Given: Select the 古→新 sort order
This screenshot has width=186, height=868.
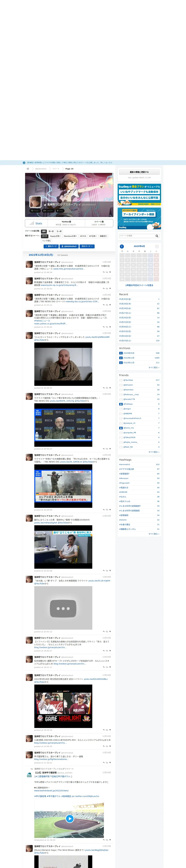Looking at the screenshot, I should [59, 231].
